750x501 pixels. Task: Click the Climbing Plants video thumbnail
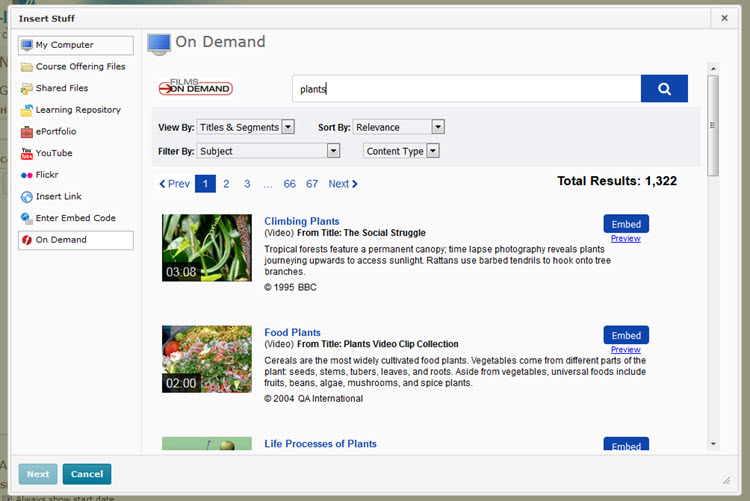(x=207, y=248)
